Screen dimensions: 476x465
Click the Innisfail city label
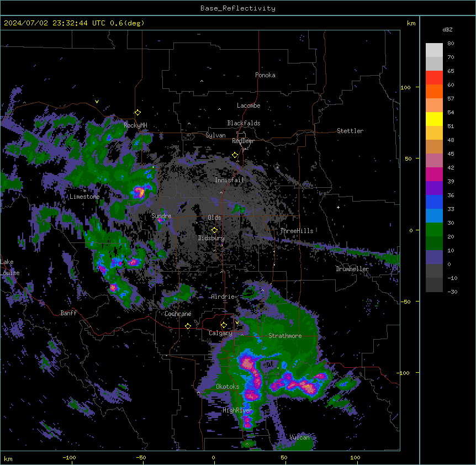(229, 180)
